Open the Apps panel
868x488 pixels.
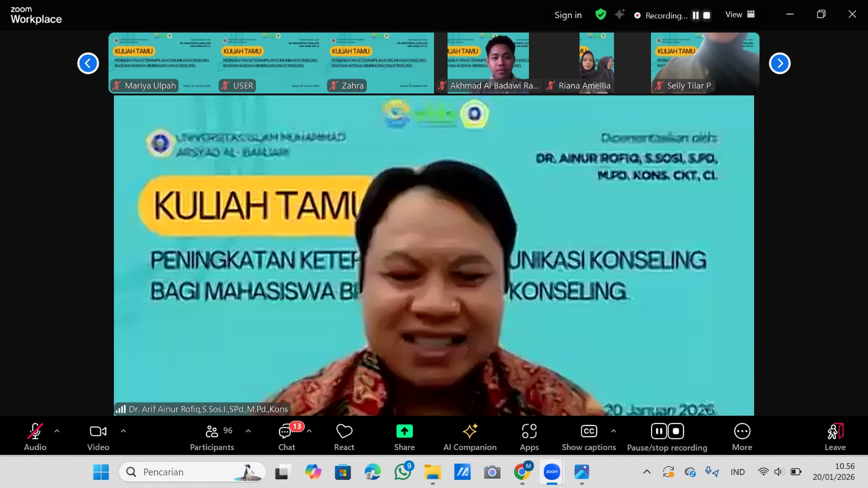pos(529,432)
